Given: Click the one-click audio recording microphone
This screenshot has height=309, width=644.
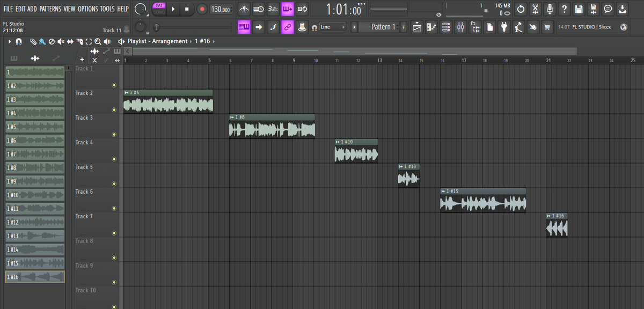Looking at the screenshot, I should (x=550, y=9).
